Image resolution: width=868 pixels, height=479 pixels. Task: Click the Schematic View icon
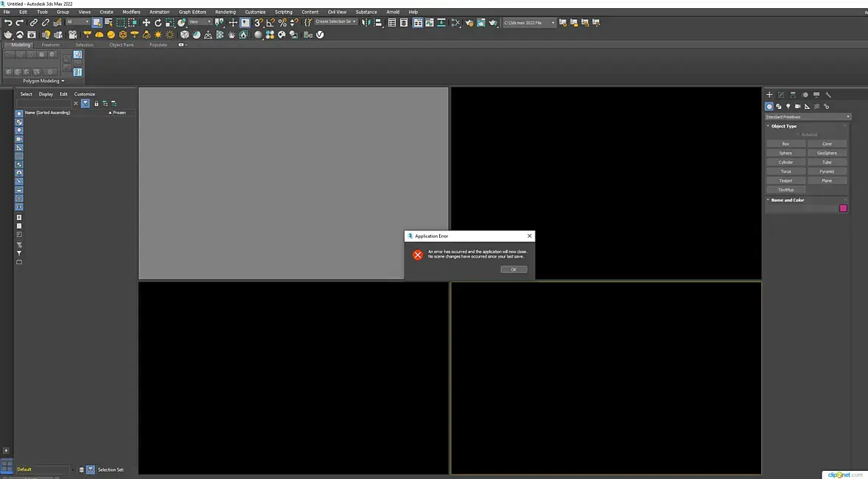coord(441,23)
